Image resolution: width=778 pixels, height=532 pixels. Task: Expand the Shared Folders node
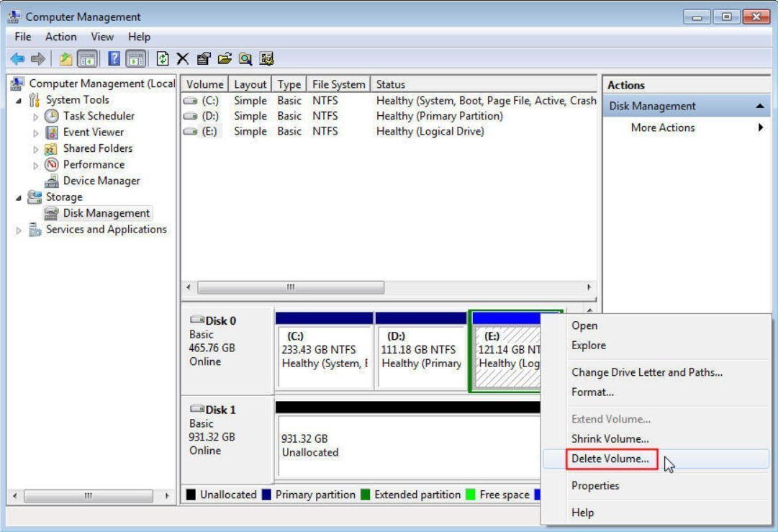coord(36,149)
